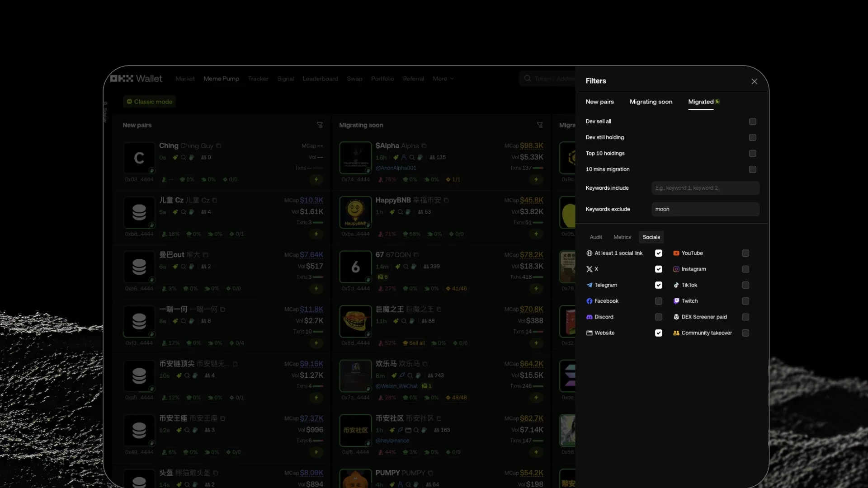Toggle the Classic mode button
The width and height of the screenshot is (868, 488).
(150, 102)
